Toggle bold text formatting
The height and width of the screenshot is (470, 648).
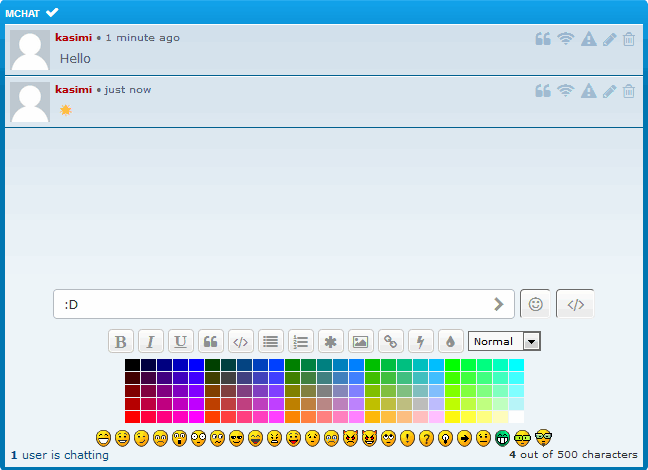pyautogui.click(x=121, y=341)
